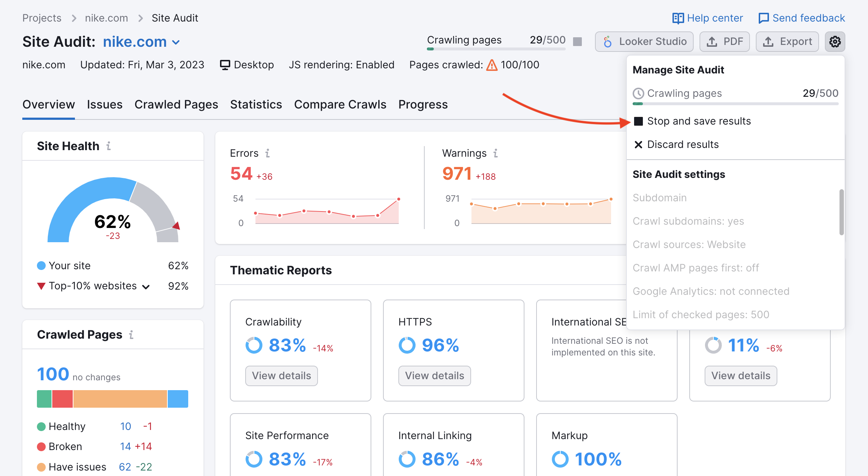The width and height of the screenshot is (868, 476).
Task: Expand the nike.com project dropdown
Action: coord(176,42)
